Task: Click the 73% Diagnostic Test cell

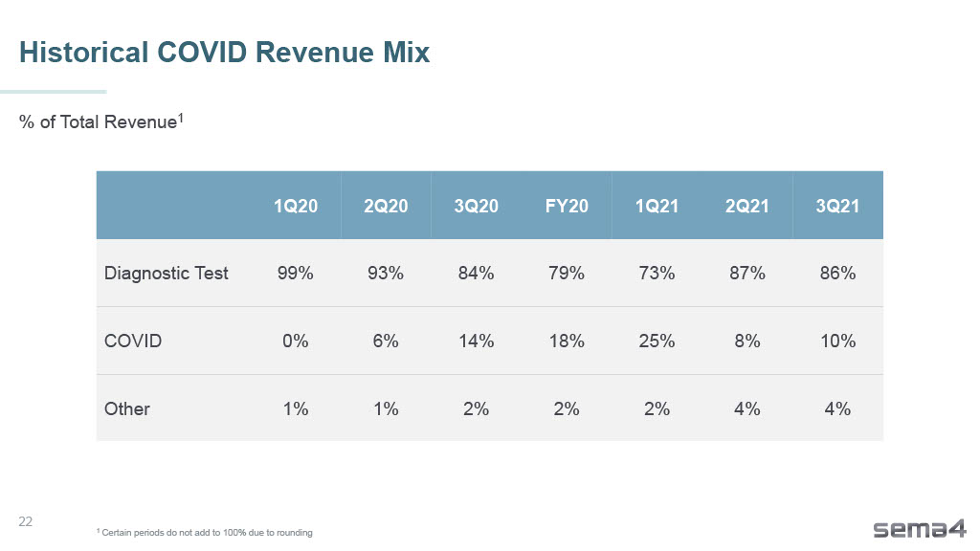Action: coord(657,273)
